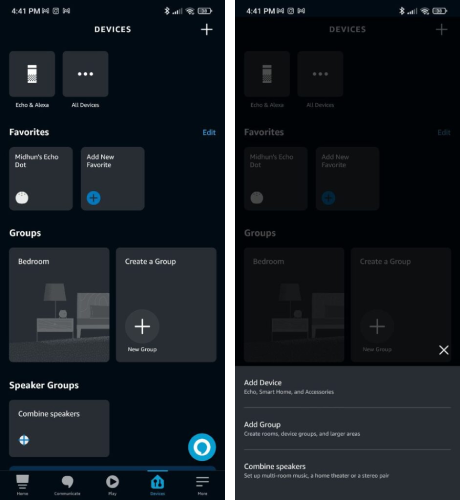460x500 pixels.
Task: Tap the blue Alexa voice button
Action: (202, 447)
